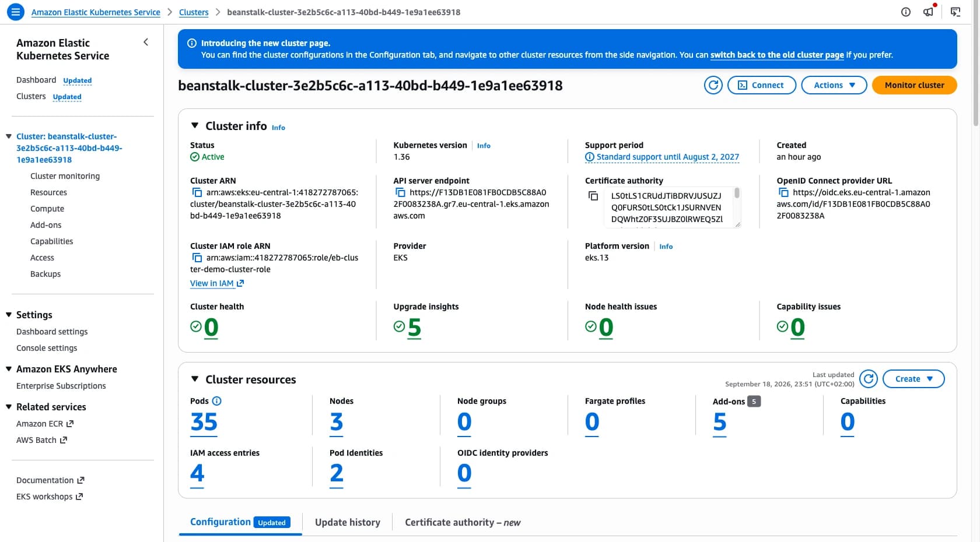
Task: Collapse the Cluster resources section
Action: click(195, 379)
